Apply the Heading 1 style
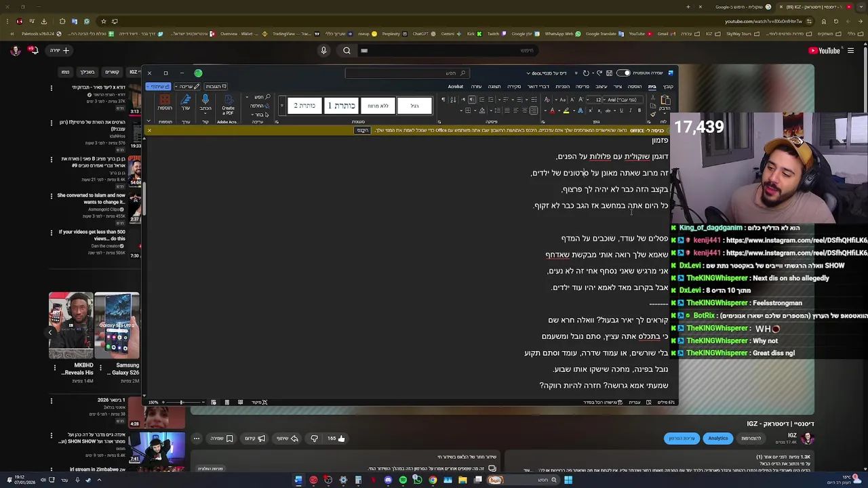 tap(341, 106)
